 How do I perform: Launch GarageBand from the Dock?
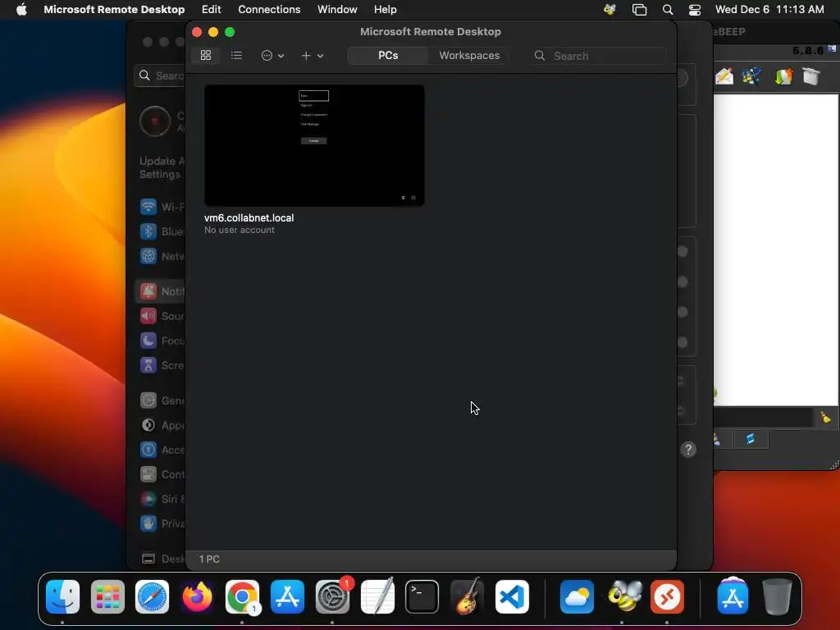pos(467,597)
